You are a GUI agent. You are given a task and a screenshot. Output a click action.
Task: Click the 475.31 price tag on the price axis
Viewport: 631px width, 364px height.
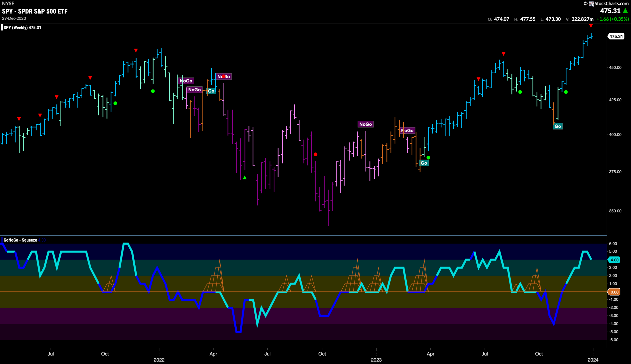point(616,36)
